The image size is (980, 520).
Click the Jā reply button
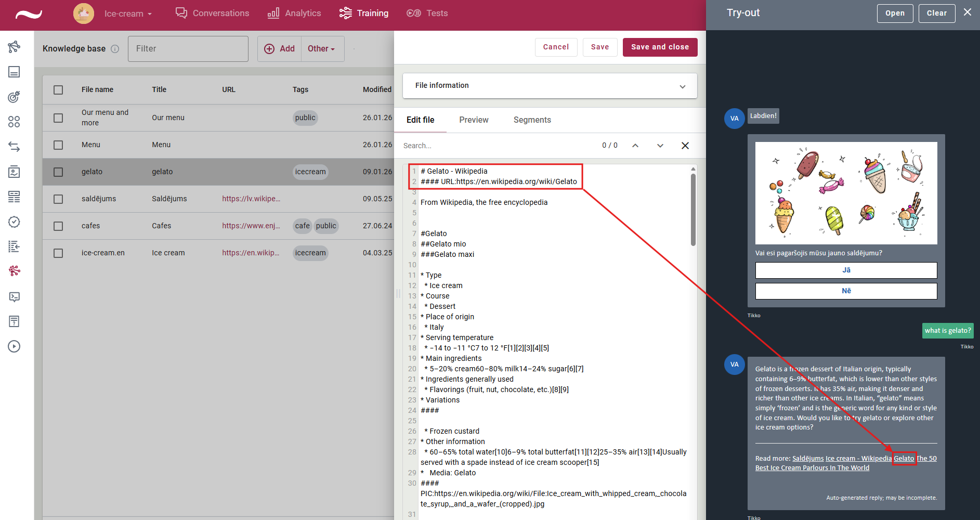click(x=846, y=270)
